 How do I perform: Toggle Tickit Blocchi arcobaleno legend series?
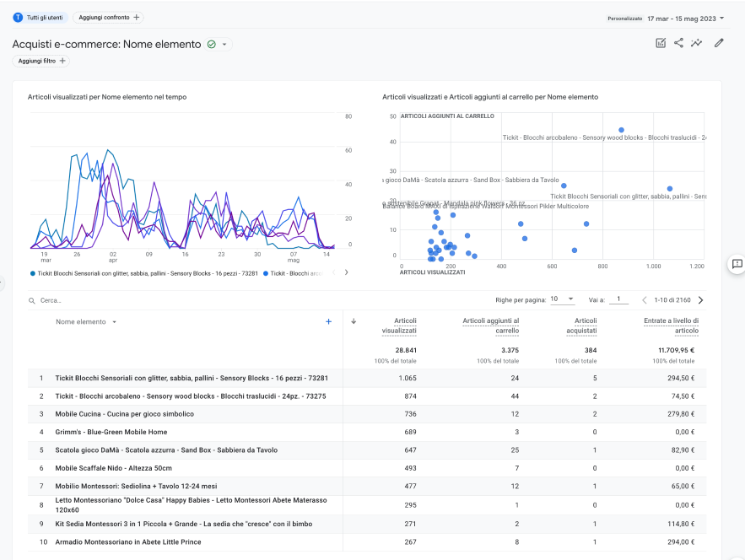point(294,273)
